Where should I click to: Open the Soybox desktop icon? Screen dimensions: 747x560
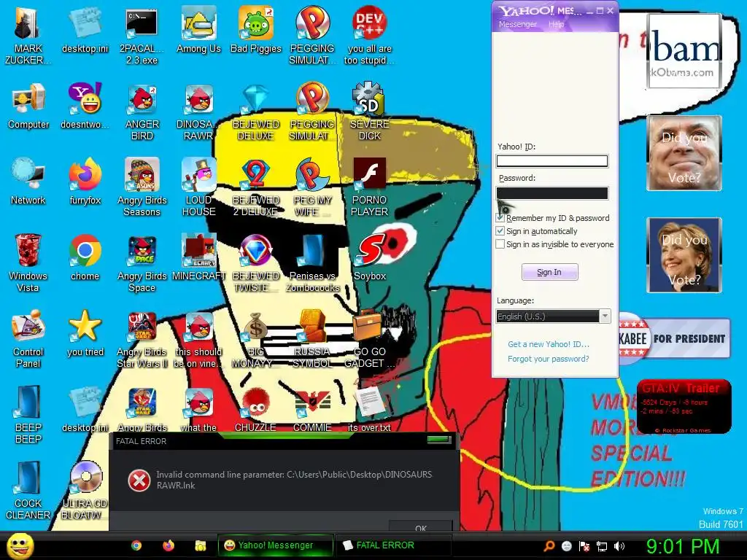point(370,257)
